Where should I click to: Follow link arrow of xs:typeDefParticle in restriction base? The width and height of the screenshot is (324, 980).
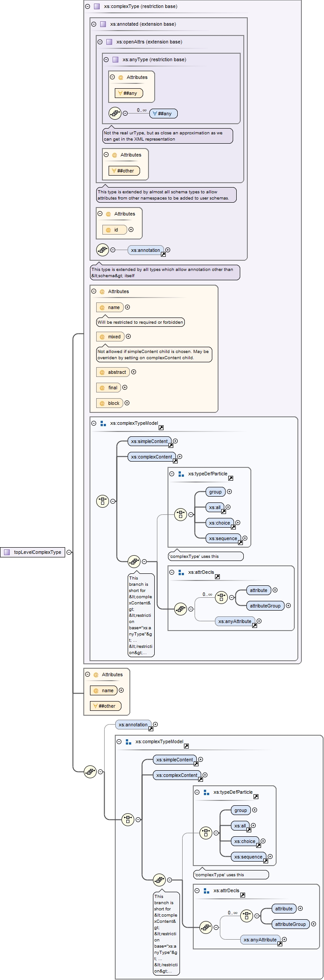tap(230, 478)
